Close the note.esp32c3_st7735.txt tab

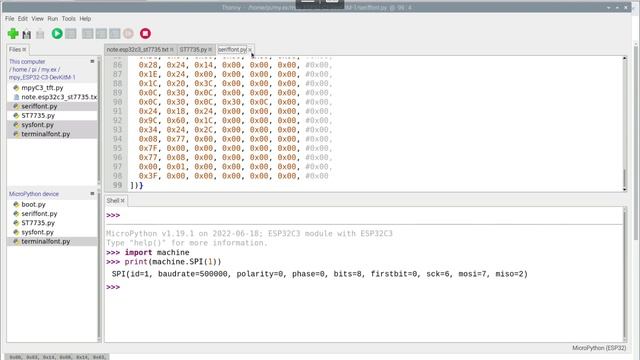(x=172, y=50)
